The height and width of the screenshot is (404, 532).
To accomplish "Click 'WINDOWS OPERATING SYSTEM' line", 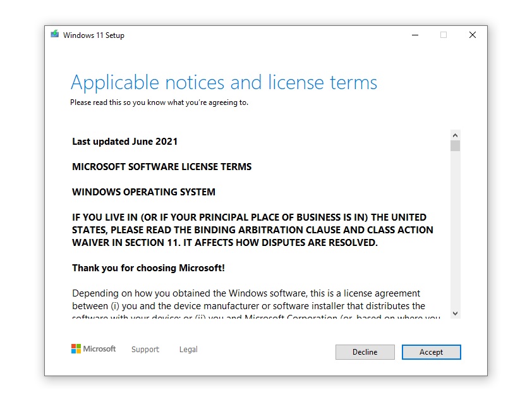I will point(144,192).
